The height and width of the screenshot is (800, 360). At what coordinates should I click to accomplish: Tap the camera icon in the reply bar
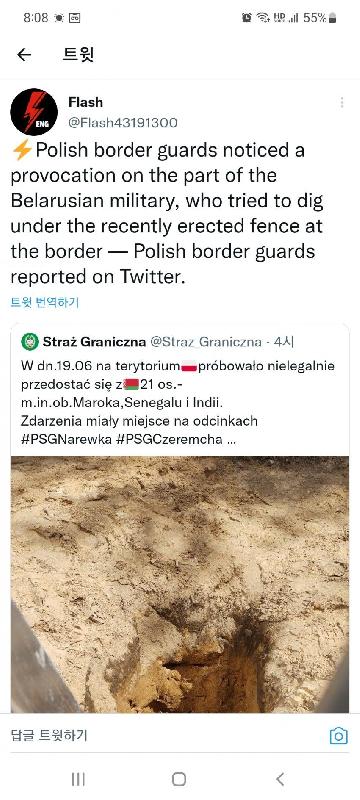339,736
